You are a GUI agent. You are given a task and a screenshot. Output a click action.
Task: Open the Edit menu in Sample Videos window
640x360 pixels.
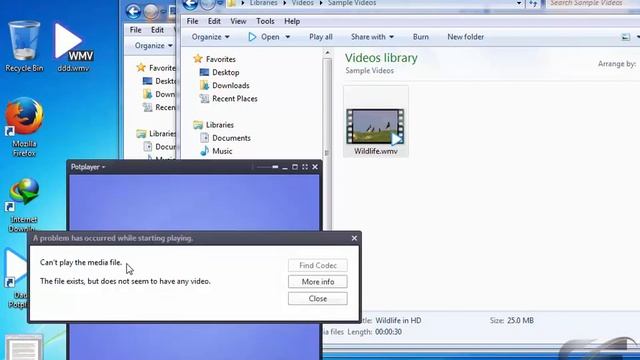click(214, 21)
